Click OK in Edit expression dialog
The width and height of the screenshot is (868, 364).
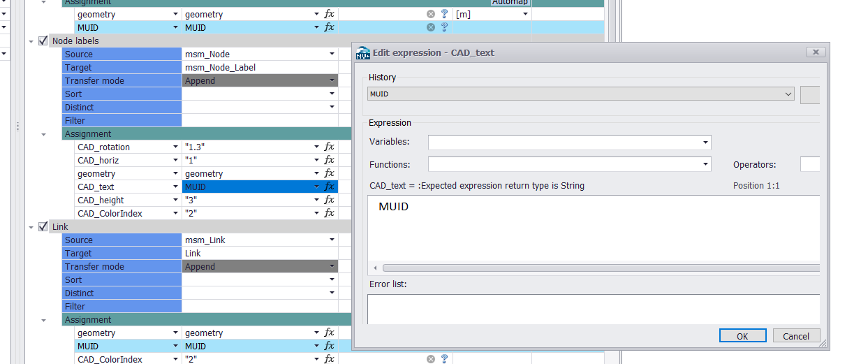coord(742,336)
